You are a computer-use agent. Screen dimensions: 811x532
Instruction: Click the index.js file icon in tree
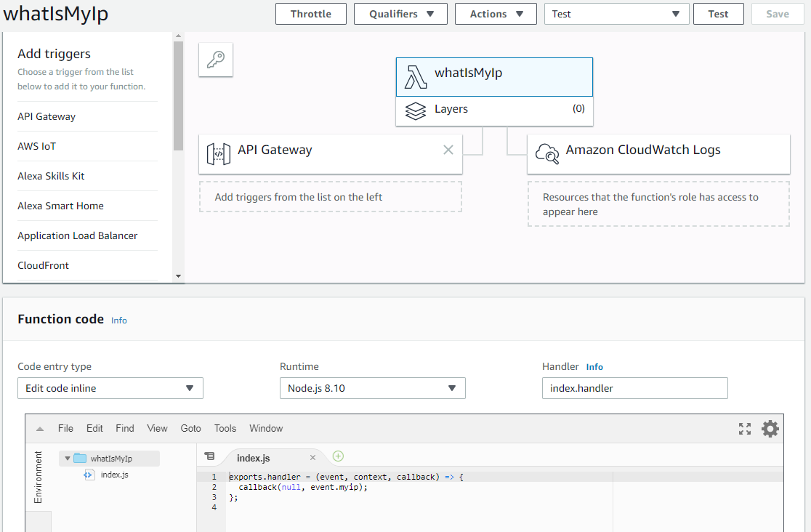click(x=89, y=475)
